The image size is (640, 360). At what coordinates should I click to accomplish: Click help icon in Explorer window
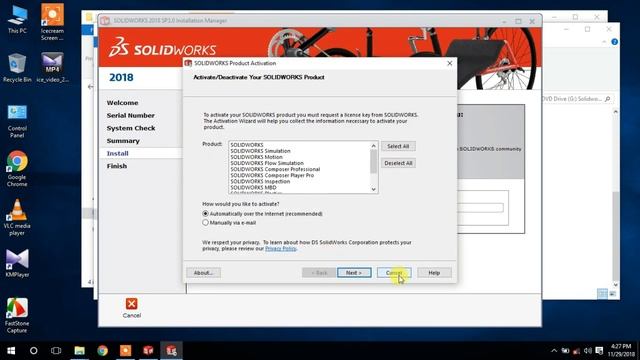coord(615,42)
